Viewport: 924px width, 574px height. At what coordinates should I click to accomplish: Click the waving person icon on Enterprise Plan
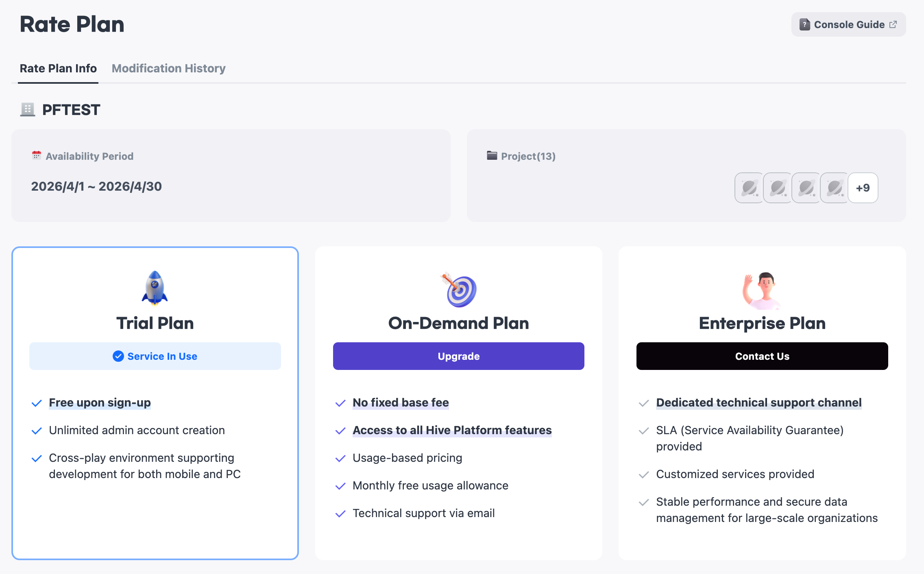click(762, 290)
